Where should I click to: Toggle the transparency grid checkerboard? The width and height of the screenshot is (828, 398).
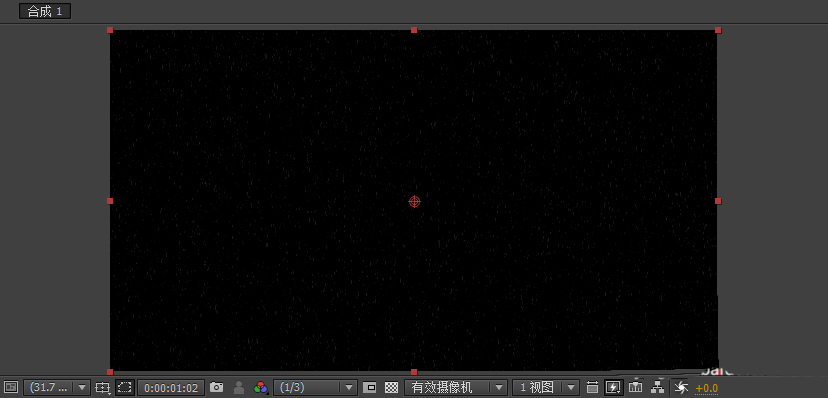tap(391, 387)
